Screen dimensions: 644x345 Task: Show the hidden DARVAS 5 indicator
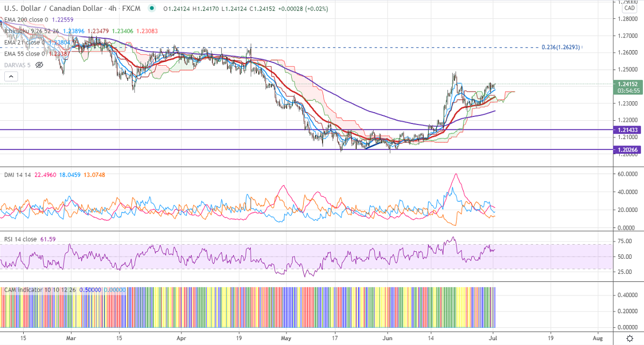39,65
